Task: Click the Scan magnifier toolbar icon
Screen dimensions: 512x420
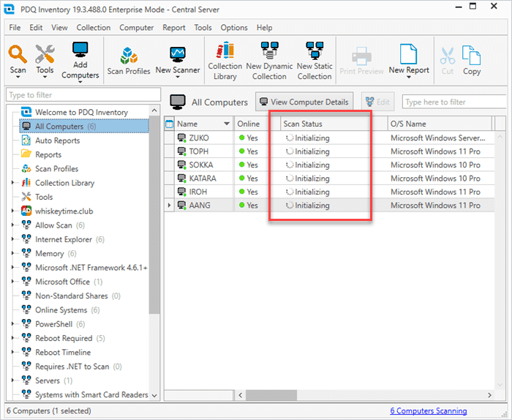Action: tap(18, 54)
